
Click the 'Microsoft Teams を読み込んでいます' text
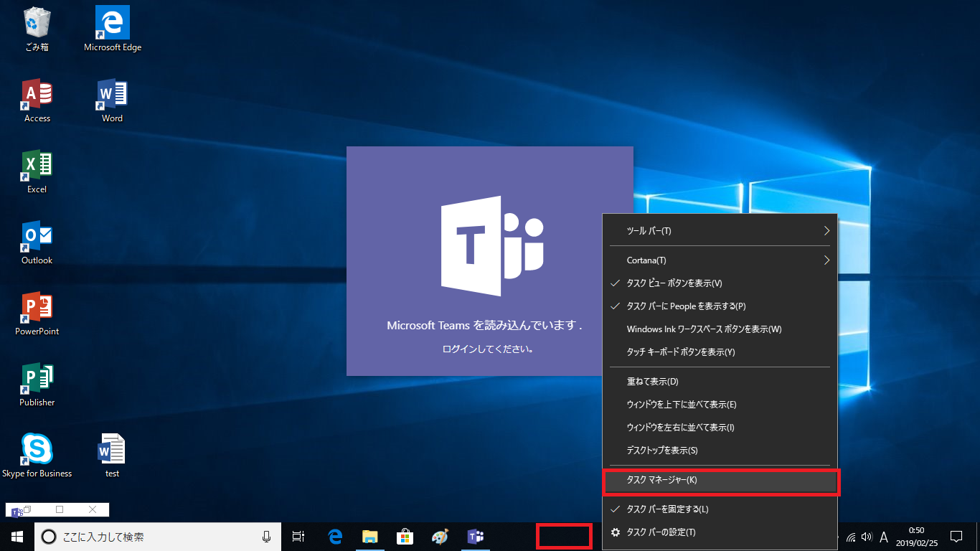[x=484, y=325]
